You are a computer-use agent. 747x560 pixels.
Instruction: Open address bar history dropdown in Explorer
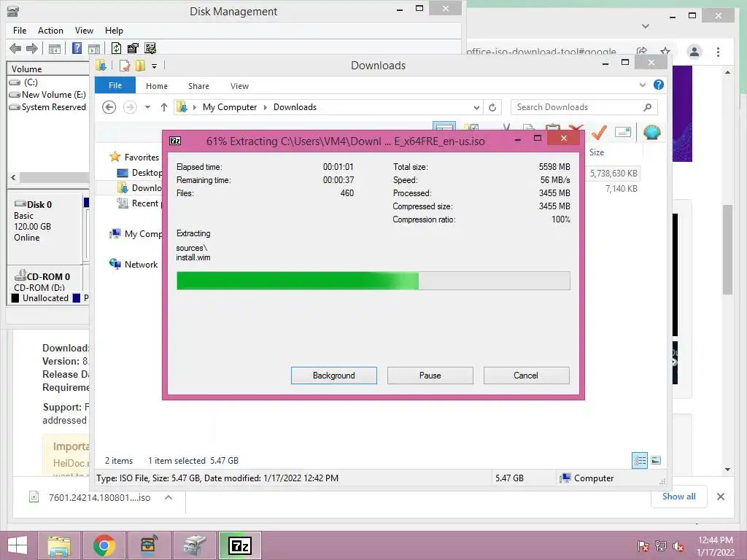476,107
